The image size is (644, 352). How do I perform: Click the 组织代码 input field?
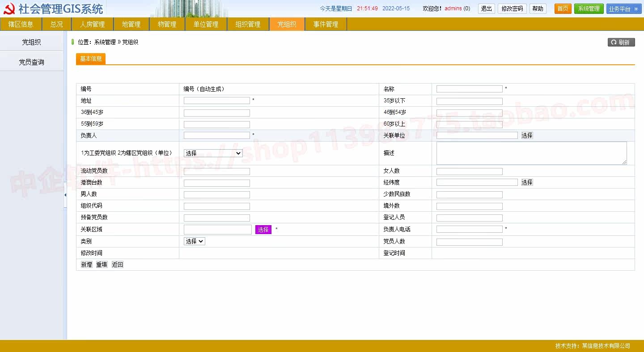coord(217,206)
